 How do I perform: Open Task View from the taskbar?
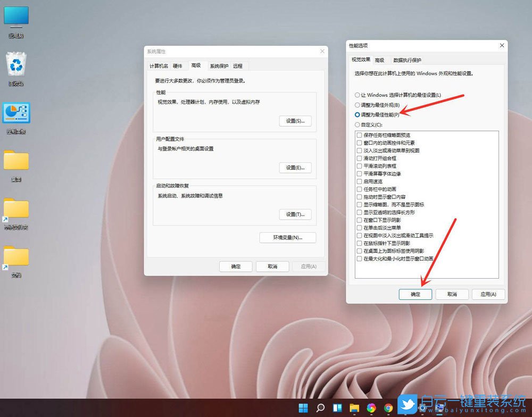(337, 407)
